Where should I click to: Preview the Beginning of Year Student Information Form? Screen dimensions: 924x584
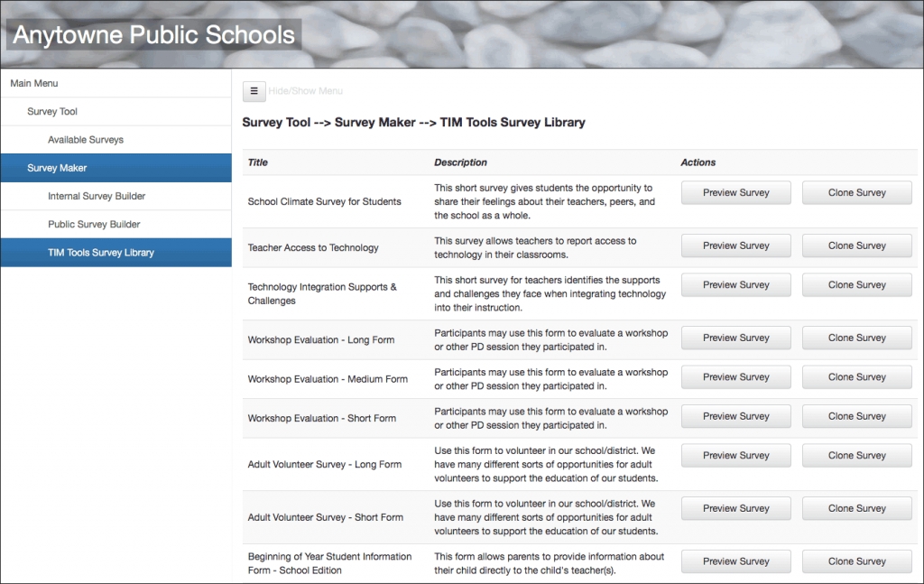(735, 561)
